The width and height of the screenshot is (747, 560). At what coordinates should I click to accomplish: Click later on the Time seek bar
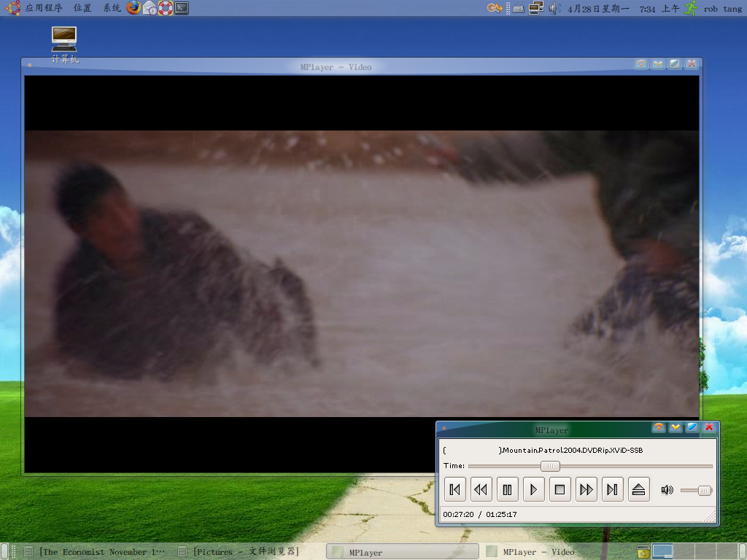(x=636, y=466)
